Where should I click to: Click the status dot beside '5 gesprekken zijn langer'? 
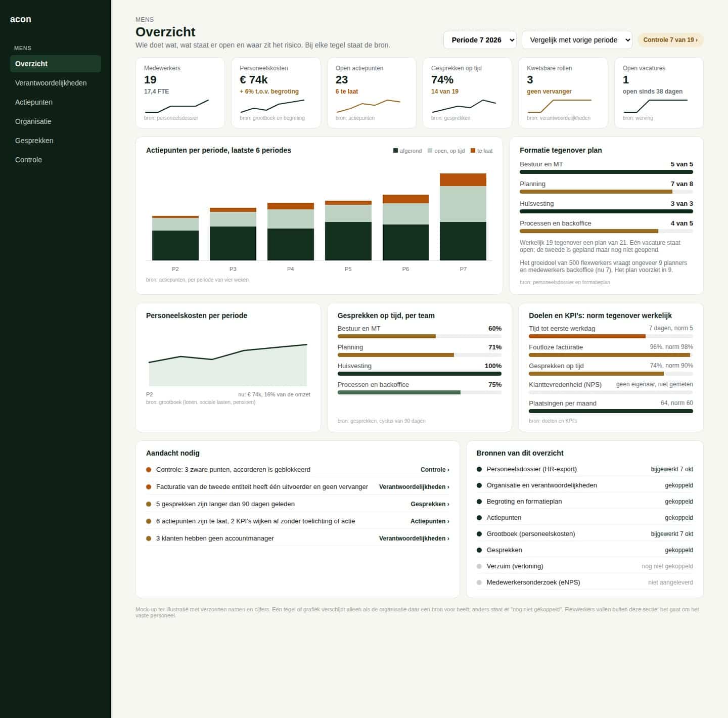click(149, 504)
